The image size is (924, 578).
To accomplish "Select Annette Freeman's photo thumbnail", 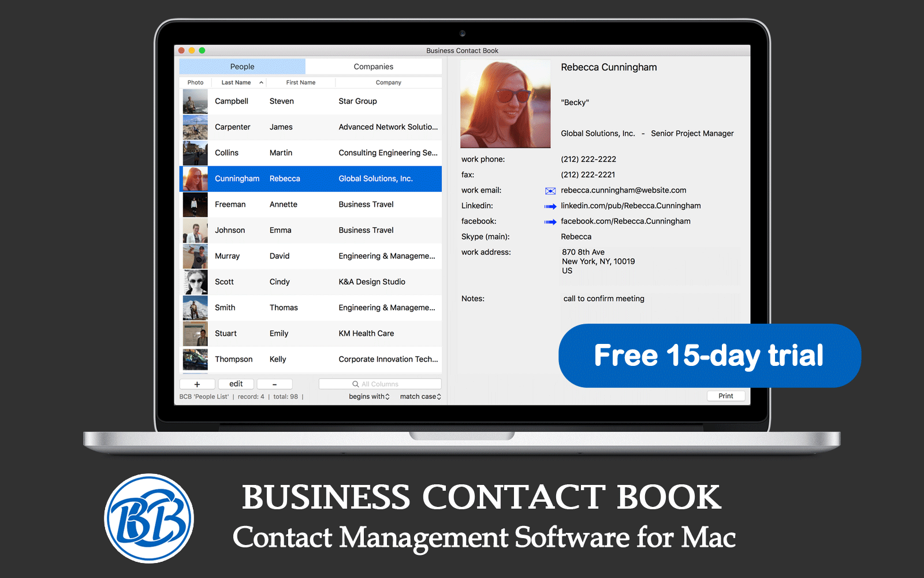I will point(195,205).
